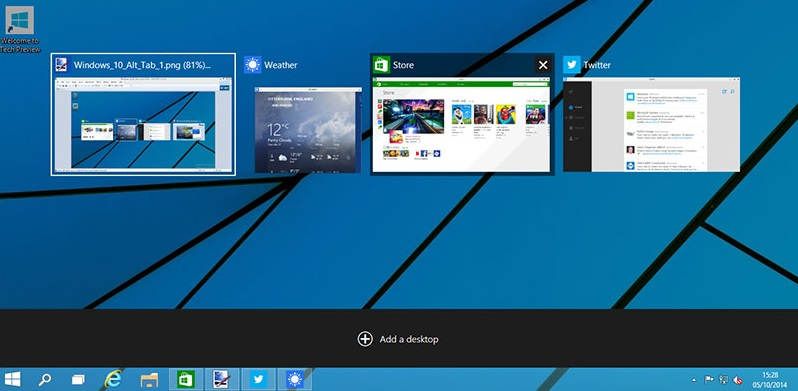Image resolution: width=798 pixels, height=391 pixels.
Task: Switch to the Twitter taskbar icon
Action: click(259, 379)
